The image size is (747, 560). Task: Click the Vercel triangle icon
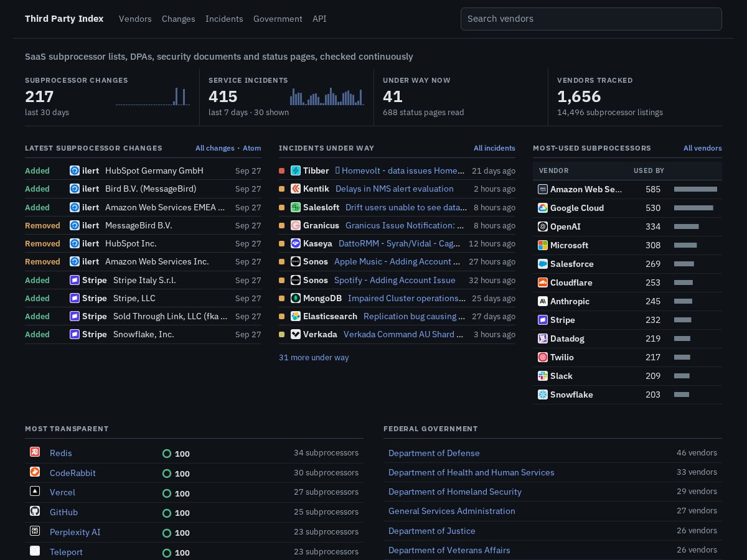35,491
